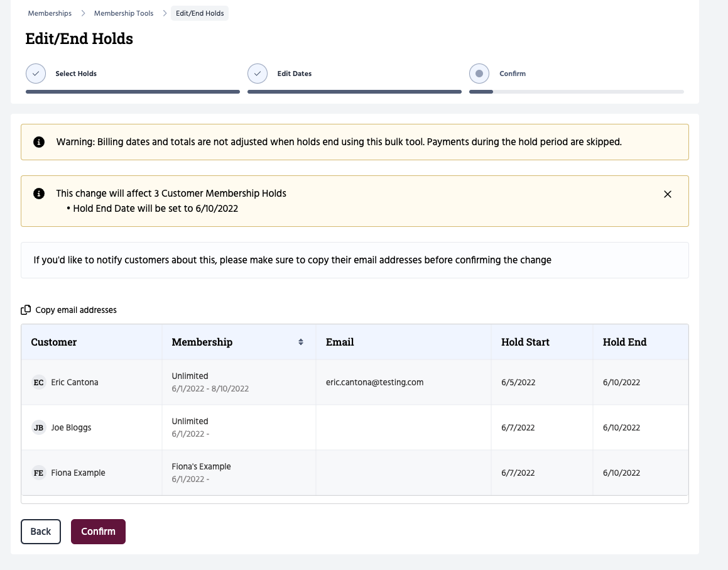Click the info icon in billing warning

click(x=39, y=142)
